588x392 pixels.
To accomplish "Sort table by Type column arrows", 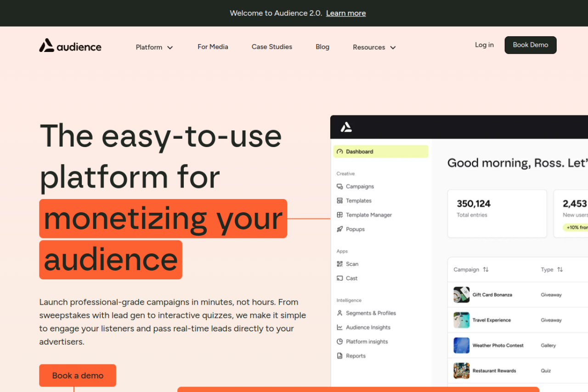I will tap(560, 270).
